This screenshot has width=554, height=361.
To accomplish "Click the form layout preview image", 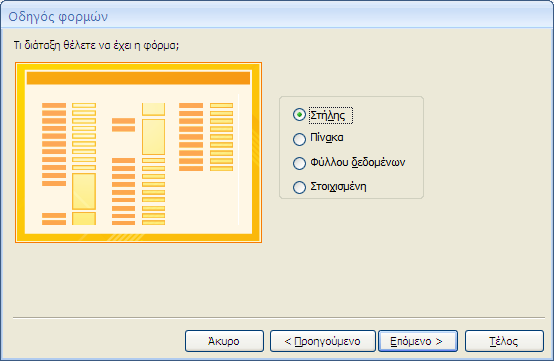I will click(138, 153).
